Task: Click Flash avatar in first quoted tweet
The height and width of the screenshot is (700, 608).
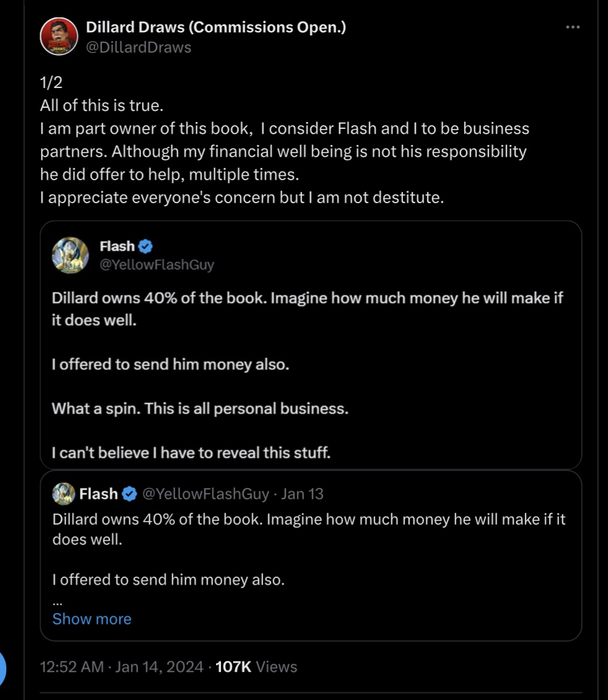Action: point(70,255)
